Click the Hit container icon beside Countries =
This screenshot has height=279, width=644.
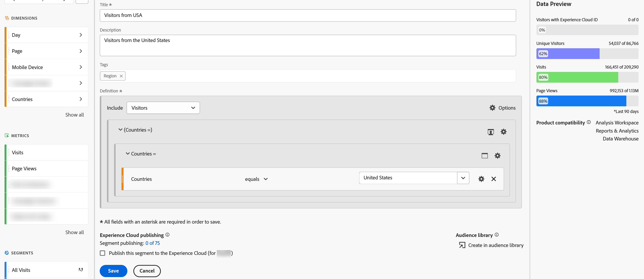tap(484, 156)
